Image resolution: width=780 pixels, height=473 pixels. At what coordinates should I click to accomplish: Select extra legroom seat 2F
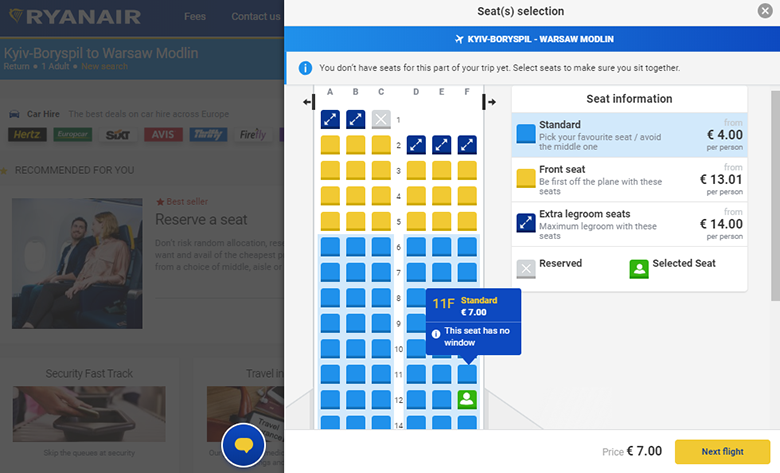coord(467,145)
